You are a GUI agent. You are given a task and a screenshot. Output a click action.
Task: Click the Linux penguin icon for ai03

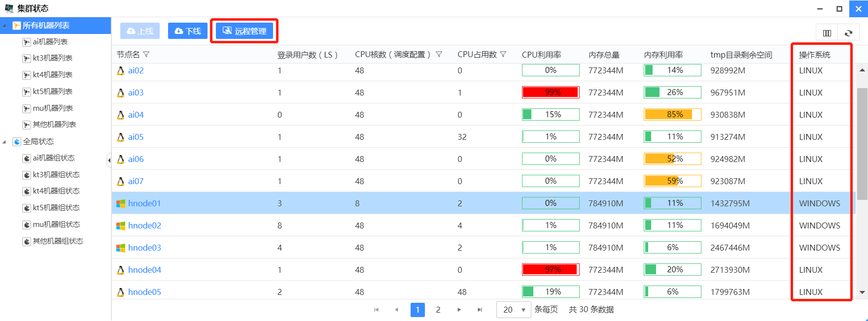click(120, 93)
